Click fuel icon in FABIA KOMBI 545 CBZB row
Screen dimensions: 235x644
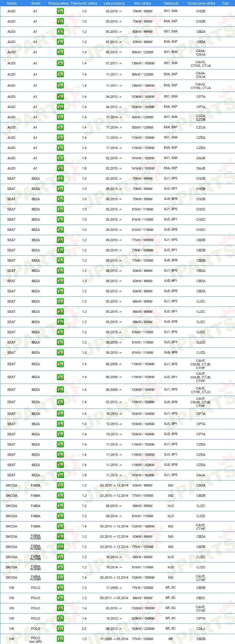click(60, 547)
